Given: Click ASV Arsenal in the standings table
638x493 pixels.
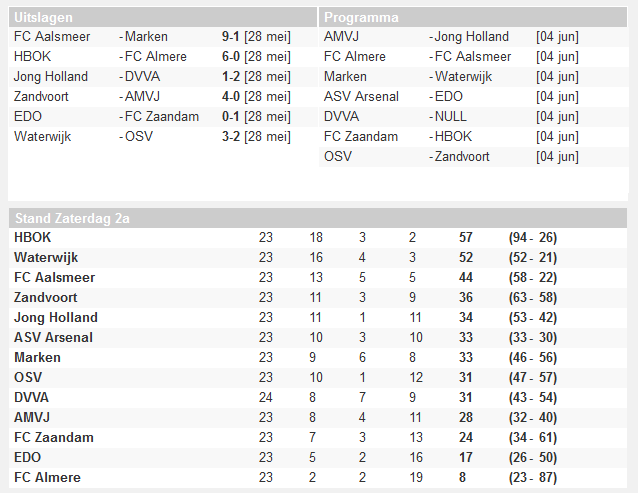Looking at the screenshot, I should pyautogui.click(x=53, y=337).
